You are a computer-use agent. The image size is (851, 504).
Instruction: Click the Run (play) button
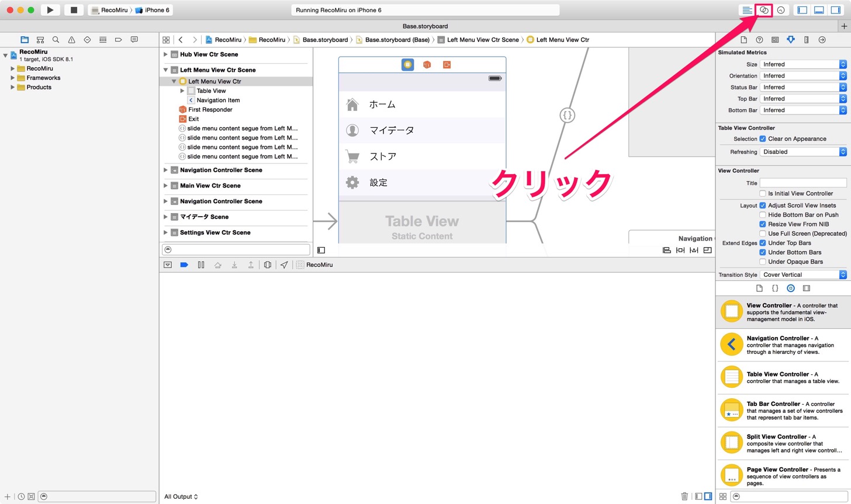coord(50,10)
